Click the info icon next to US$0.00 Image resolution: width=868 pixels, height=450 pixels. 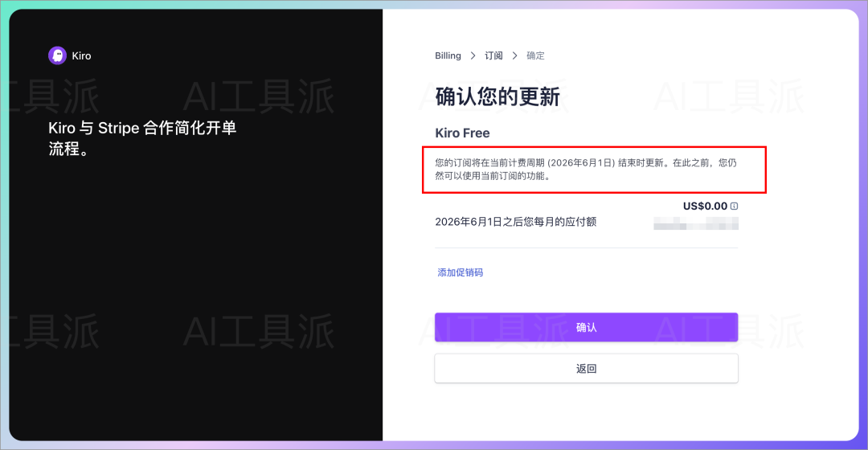coord(734,206)
